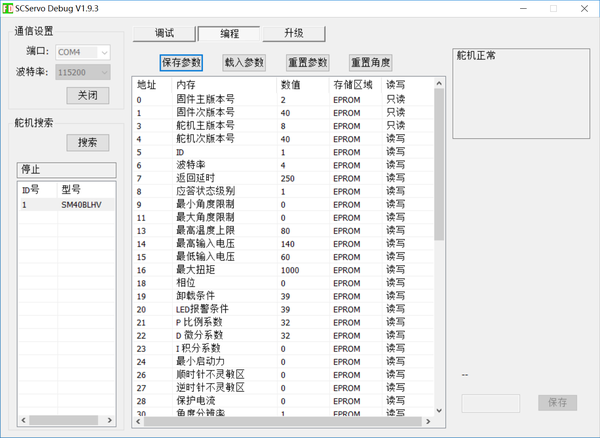This screenshot has height=438, width=600.
Task: Select the SM40BLHV servo row
Action: click(67, 205)
